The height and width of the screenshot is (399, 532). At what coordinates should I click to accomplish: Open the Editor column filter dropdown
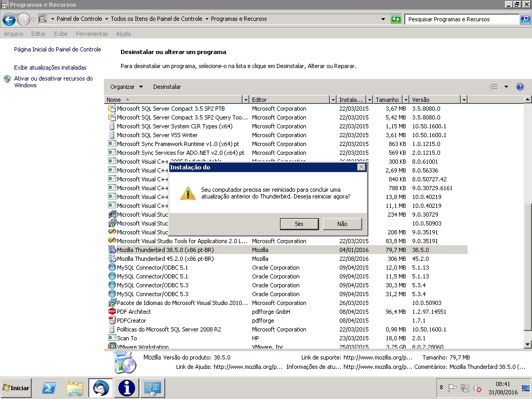coord(333,99)
